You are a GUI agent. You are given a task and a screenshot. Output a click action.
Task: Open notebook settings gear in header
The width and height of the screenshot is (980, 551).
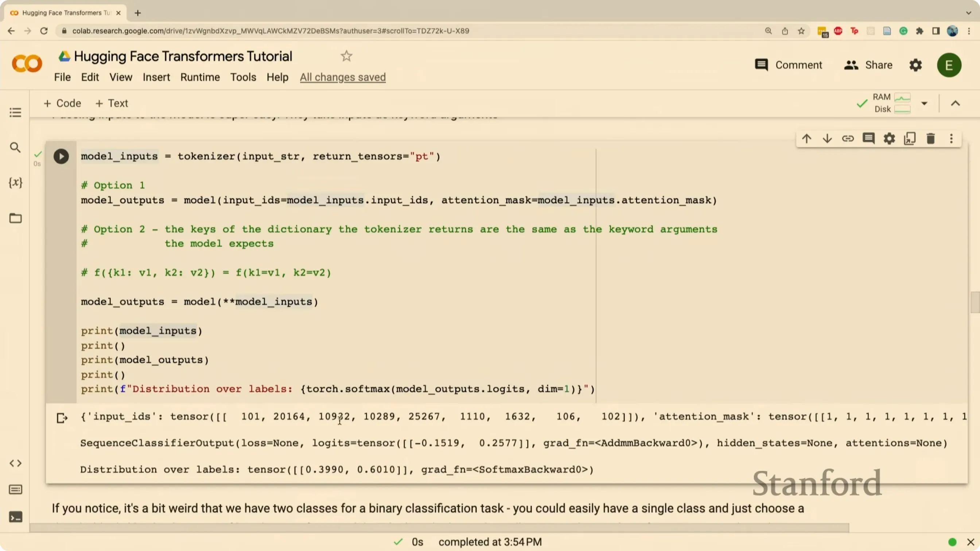click(916, 65)
